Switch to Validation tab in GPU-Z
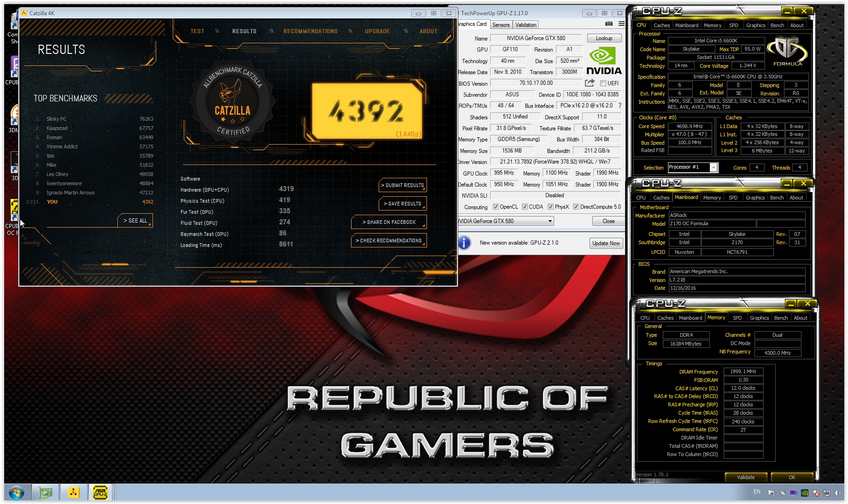Screen dimensions: 848x504 [x=526, y=25]
